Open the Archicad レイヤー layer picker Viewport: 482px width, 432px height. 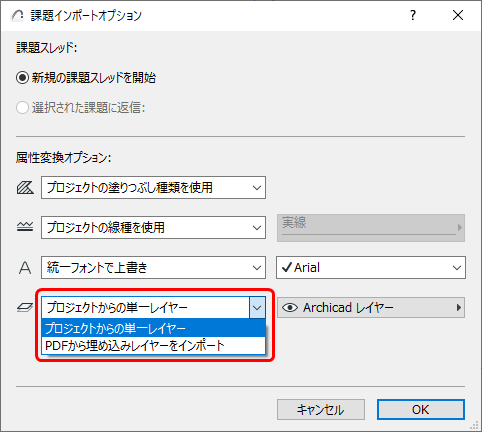371,307
